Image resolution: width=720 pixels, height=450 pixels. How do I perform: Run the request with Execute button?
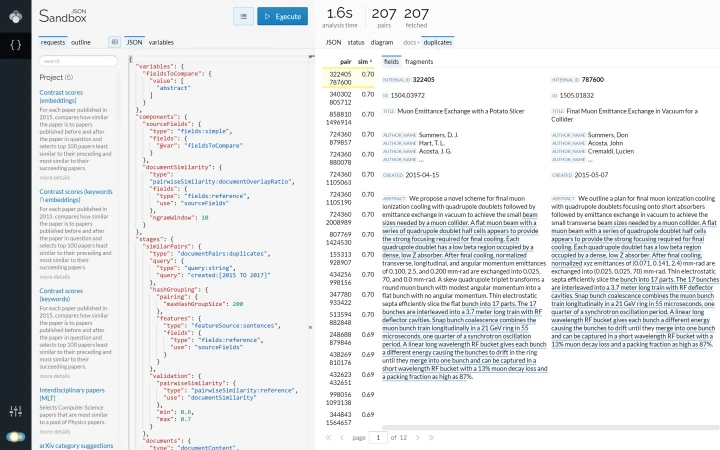(x=282, y=17)
